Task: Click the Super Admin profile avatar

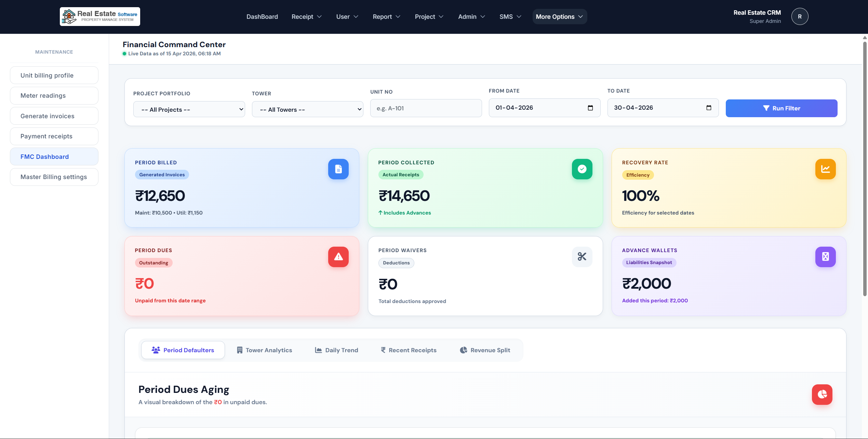Action: click(x=800, y=16)
